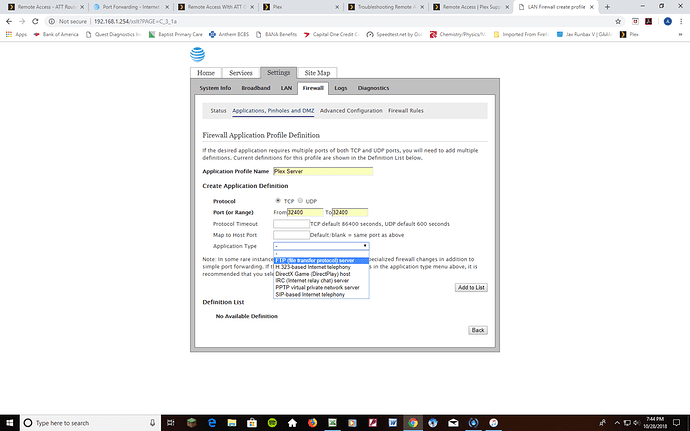
Task: Open the Site Map tab
Action: coord(317,73)
